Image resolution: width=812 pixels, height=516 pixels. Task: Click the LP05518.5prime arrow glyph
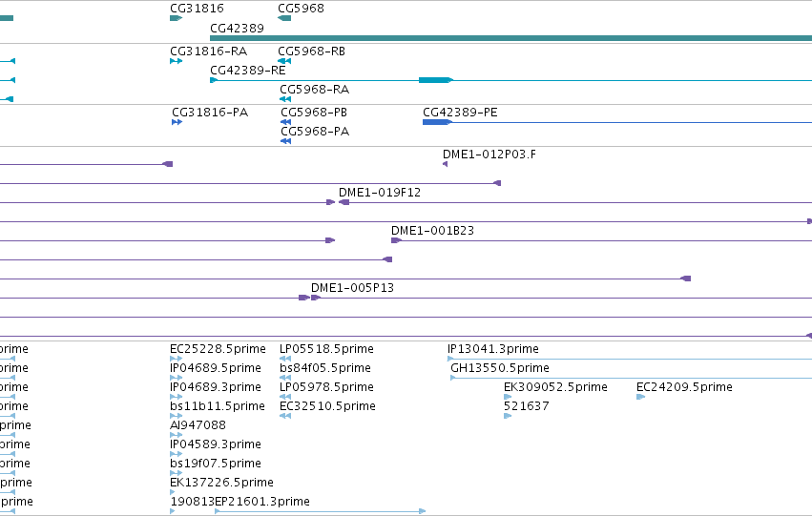tap(285, 359)
